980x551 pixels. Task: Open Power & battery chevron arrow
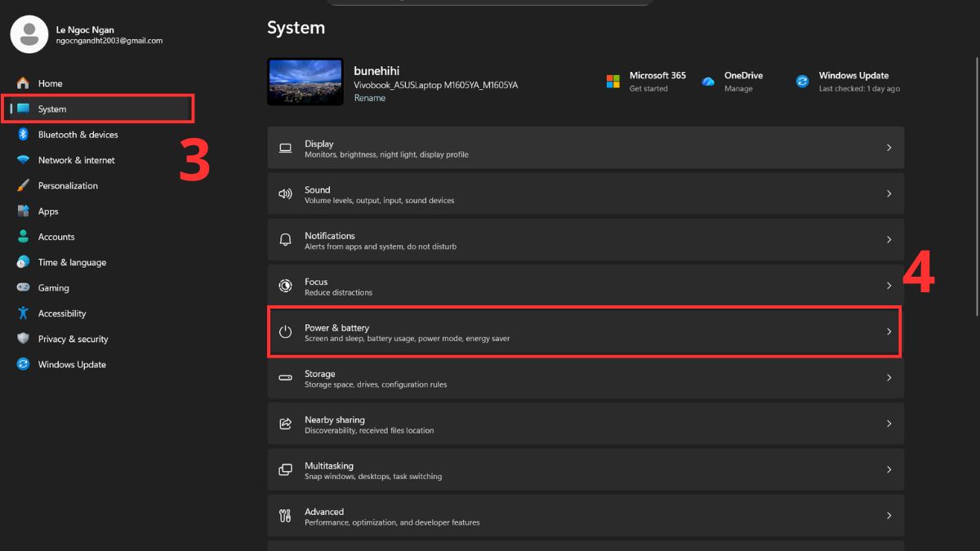tap(889, 331)
